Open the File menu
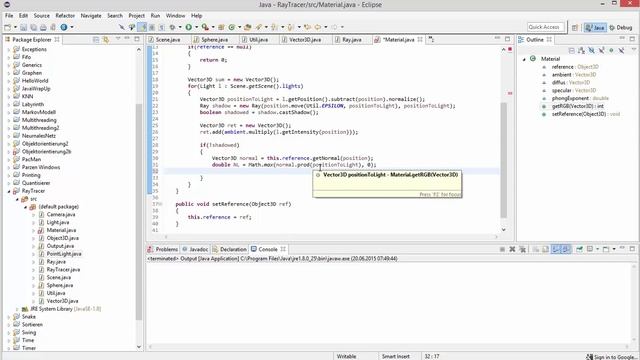The image size is (640, 360). click(x=9, y=16)
